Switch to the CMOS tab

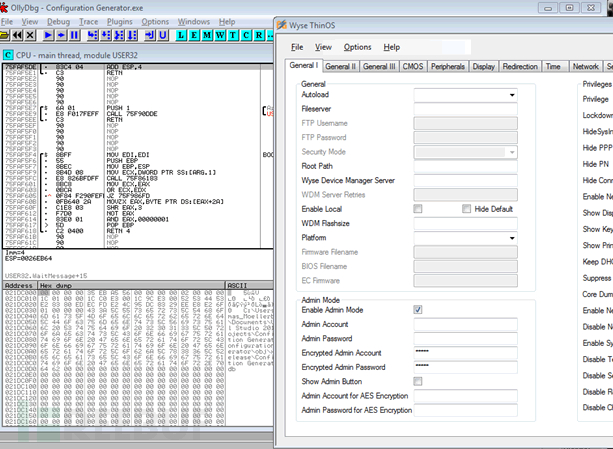click(413, 67)
